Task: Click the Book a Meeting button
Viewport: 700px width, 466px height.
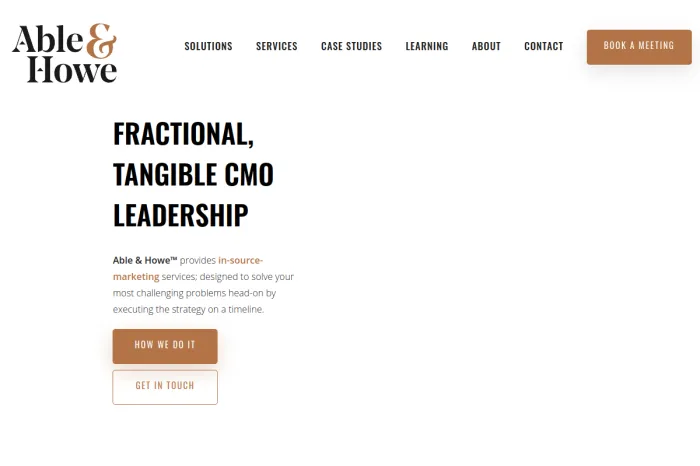Action: click(x=639, y=47)
